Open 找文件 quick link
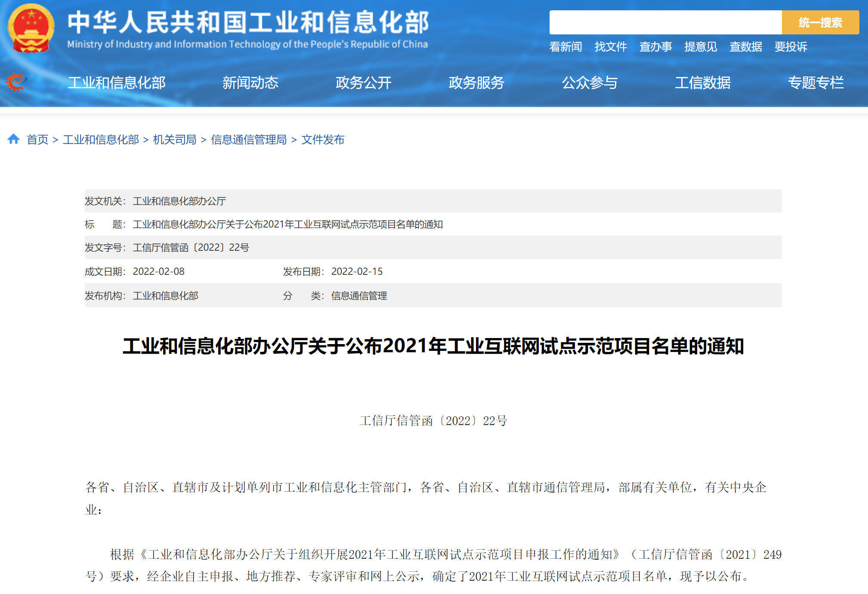 (x=610, y=46)
